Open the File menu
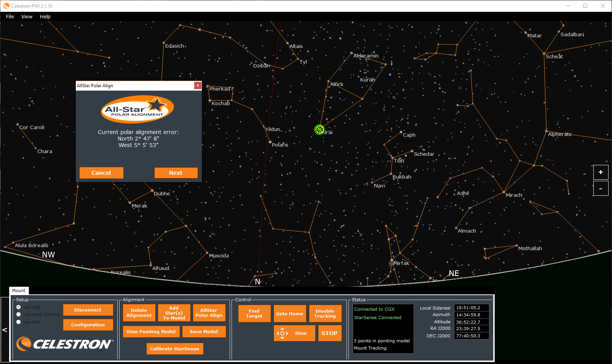 click(x=10, y=17)
